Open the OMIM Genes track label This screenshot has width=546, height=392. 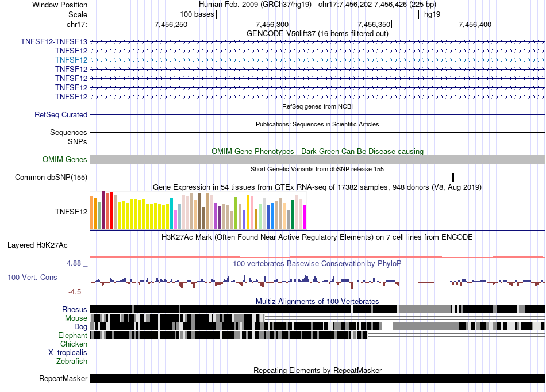pyautogui.click(x=65, y=159)
